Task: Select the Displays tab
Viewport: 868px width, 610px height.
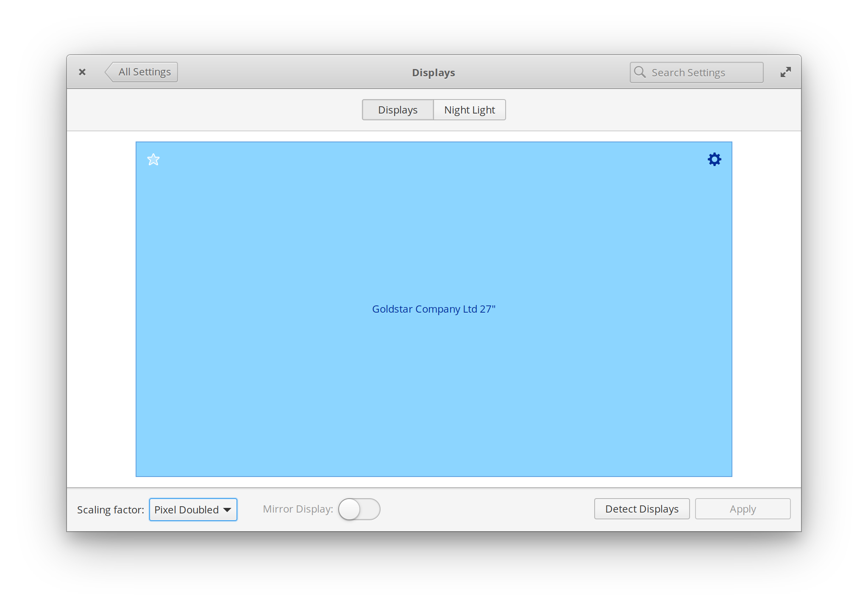Action: pos(398,110)
